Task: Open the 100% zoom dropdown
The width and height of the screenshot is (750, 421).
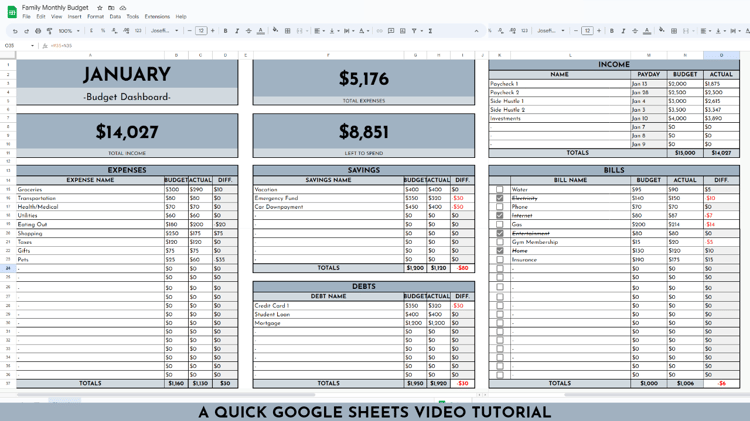Action: (69, 31)
